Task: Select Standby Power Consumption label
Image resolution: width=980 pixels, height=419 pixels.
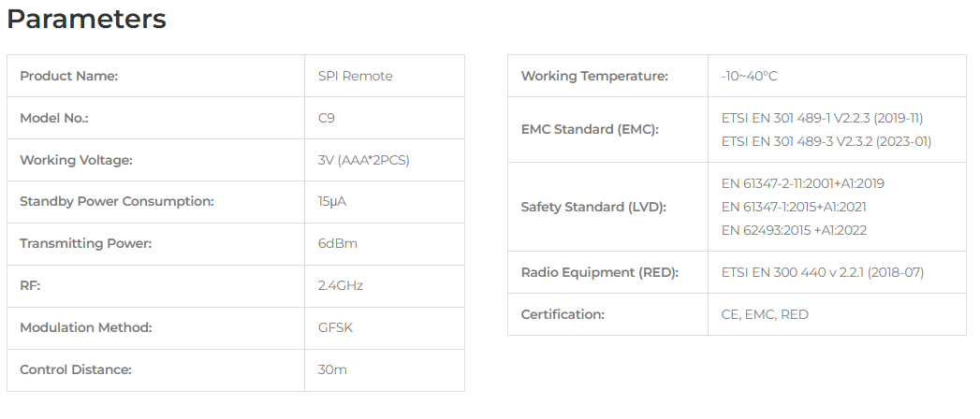Action: (117, 201)
